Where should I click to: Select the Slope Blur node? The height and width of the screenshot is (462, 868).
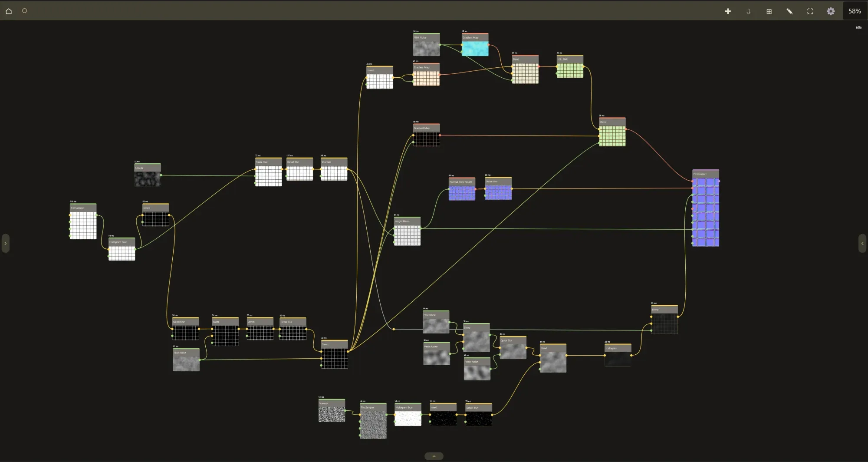tap(268, 172)
